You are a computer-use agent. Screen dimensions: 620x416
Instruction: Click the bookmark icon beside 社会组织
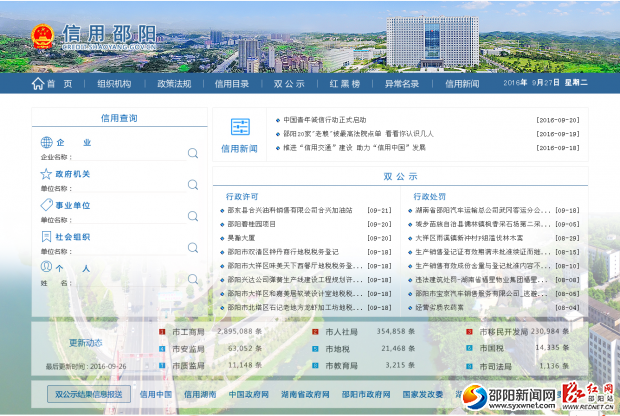click(x=46, y=236)
